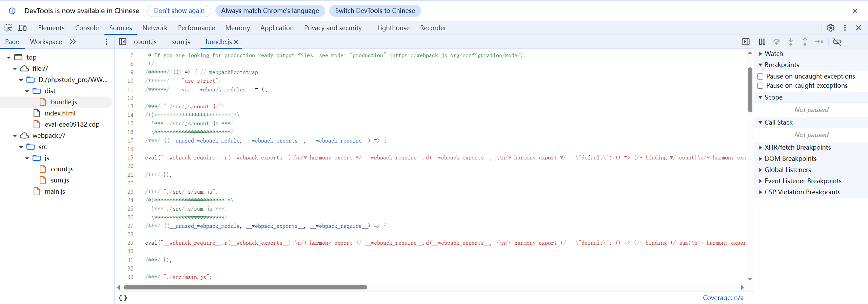Switch to count.js editor tab
This screenshot has height=304, width=868.
coord(145,42)
